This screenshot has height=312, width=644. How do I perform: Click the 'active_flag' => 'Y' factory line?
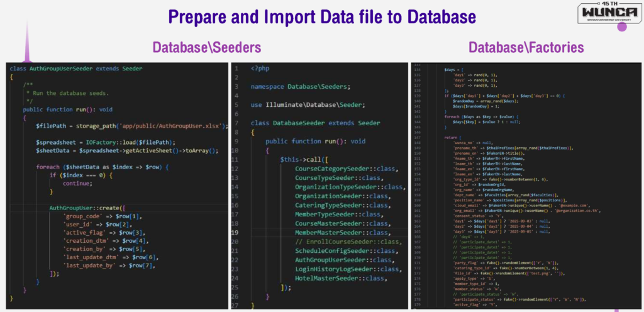pos(475,304)
